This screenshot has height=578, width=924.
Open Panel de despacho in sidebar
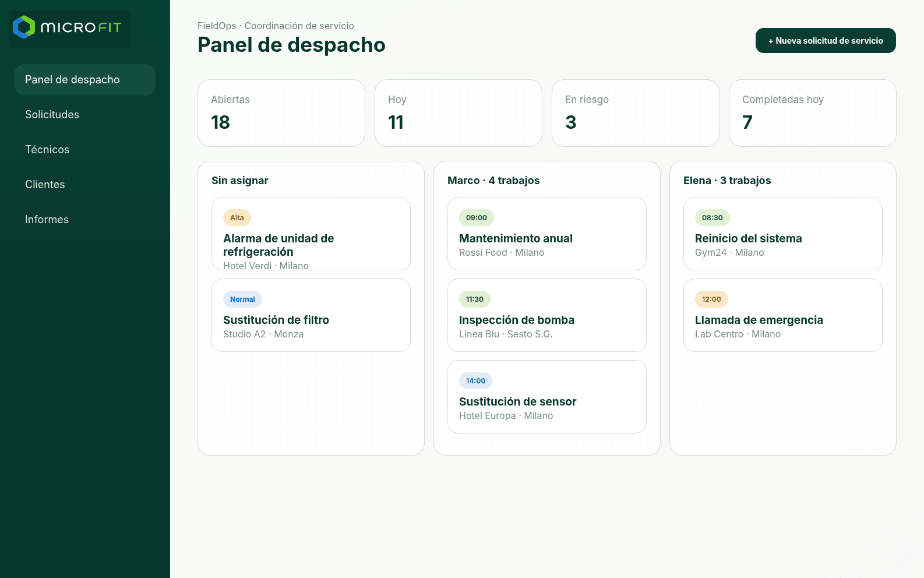click(x=85, y=80)
